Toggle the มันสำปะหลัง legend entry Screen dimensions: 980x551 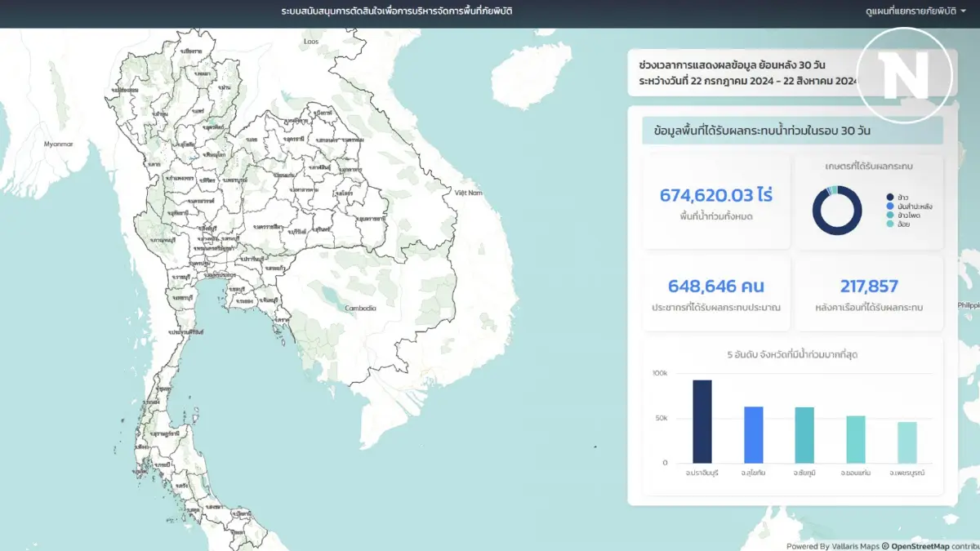point(910,206)
